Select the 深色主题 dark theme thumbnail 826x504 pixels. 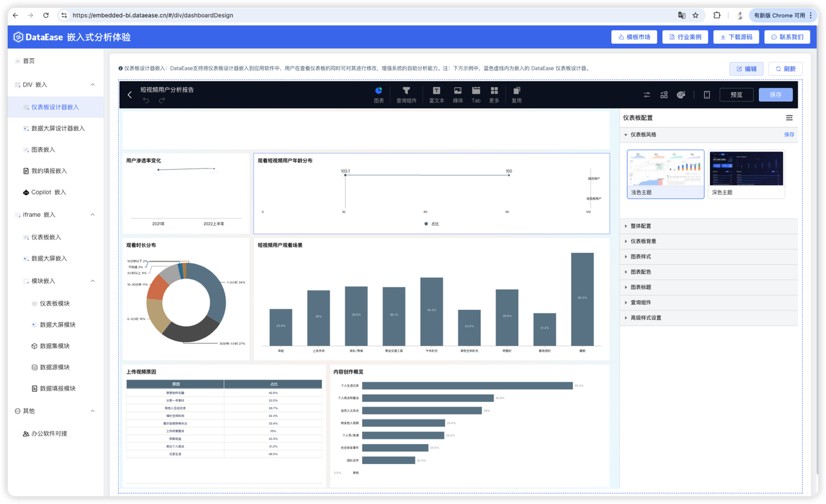746,174
